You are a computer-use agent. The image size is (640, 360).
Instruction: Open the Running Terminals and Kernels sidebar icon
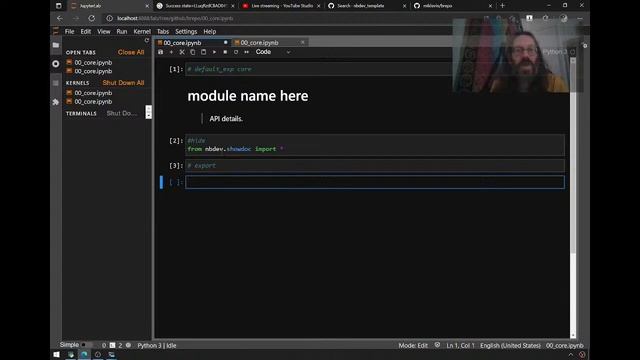[x=56, y=64]
